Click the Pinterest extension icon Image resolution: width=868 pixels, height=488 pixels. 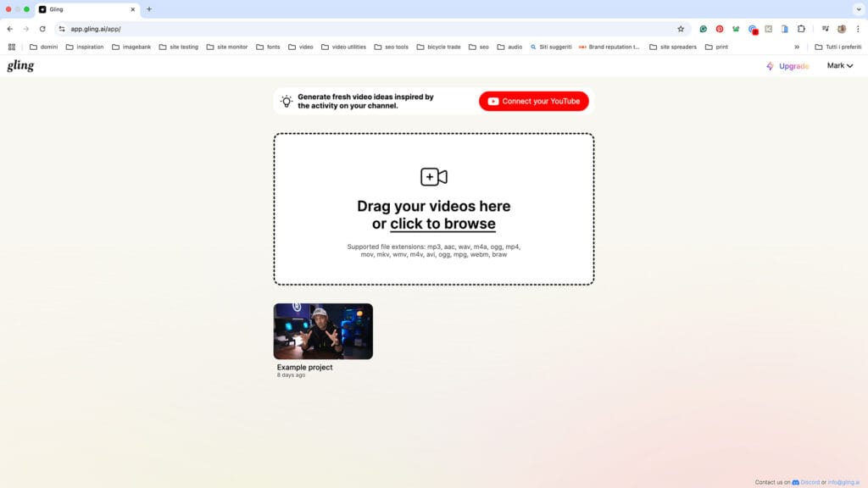[x=720, y=29]
